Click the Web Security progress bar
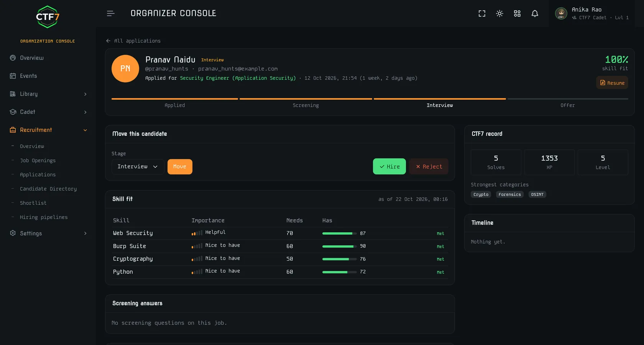Viewport: 644px width, 345px height. [340, 233]
